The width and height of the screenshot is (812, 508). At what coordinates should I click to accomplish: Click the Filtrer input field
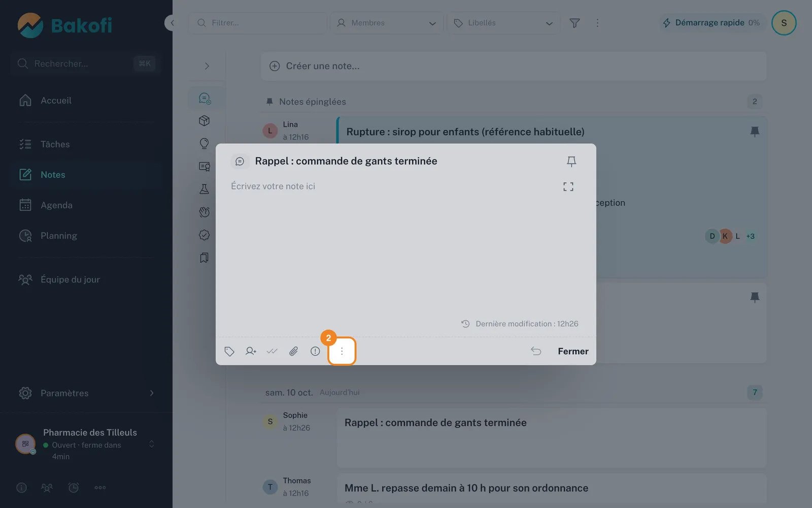coord(258,23)
